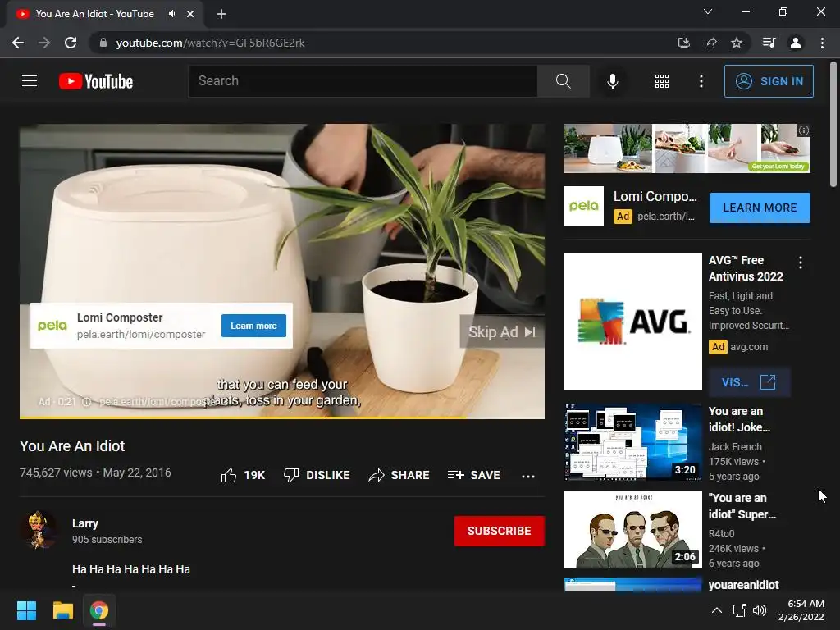The height and width of the screenshot is (630, 840).
Task: Open File Explorer from the taskbar
Action: (62, 610)
